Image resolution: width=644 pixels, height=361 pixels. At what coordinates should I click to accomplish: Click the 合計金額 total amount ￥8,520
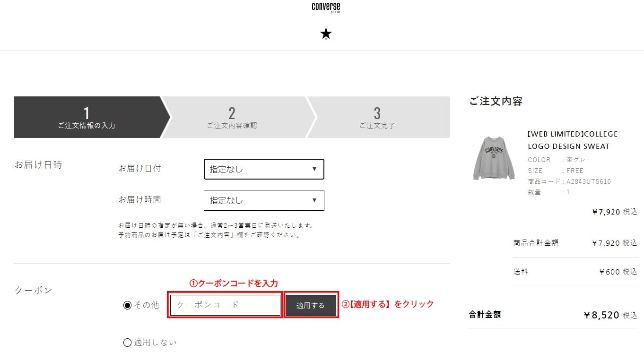[x=601, y=315]
